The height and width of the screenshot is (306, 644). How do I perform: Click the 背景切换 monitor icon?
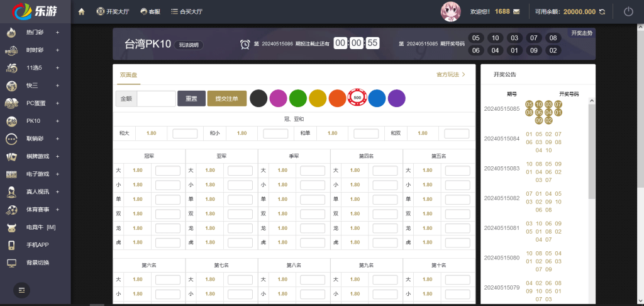tap(11, 263)
